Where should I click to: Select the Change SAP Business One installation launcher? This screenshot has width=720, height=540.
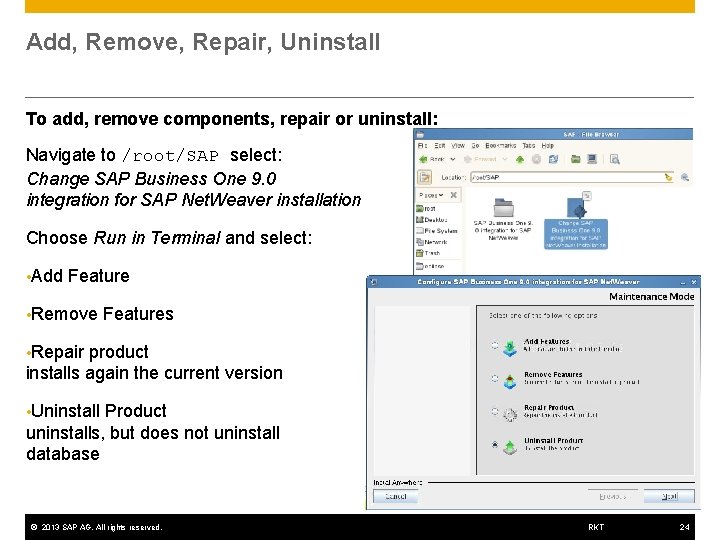click(x=576, y=220)
